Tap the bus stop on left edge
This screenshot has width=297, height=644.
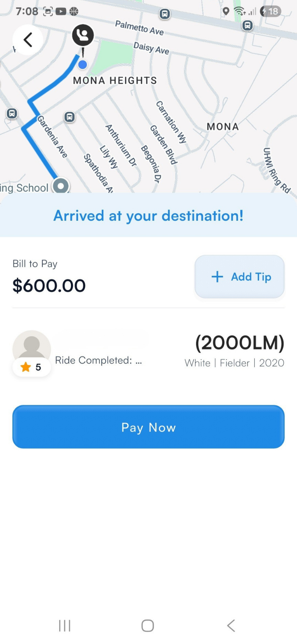pyautogui.click(x=12, y=114)
